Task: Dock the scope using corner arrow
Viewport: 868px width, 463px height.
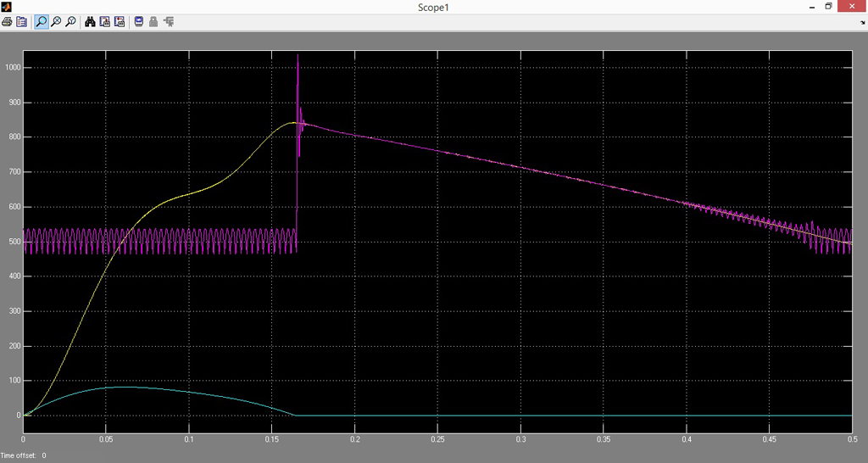Action: [x=863, y=23]
